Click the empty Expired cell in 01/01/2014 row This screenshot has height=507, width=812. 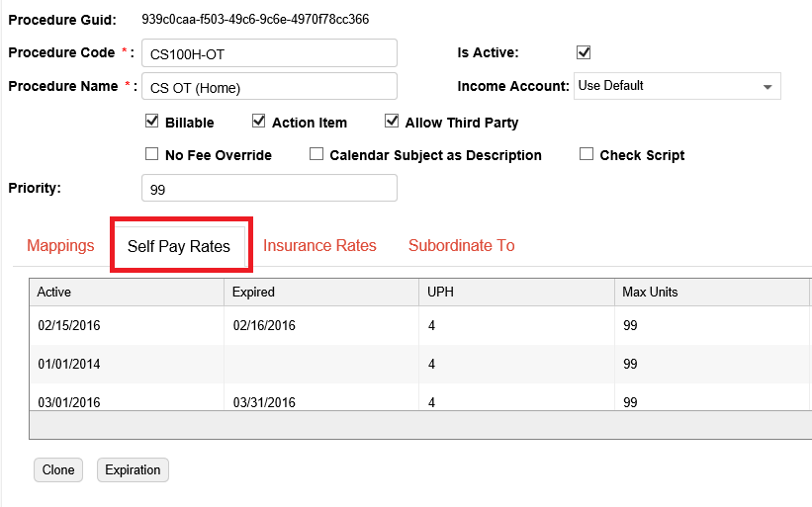tap(321, 365)
